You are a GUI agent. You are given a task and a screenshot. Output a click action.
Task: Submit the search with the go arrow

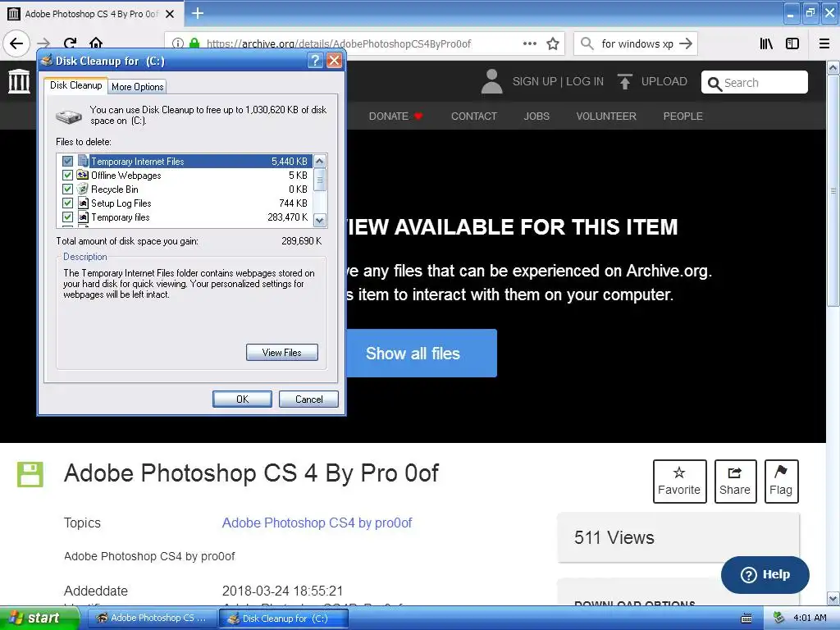[x=686, y=43]
